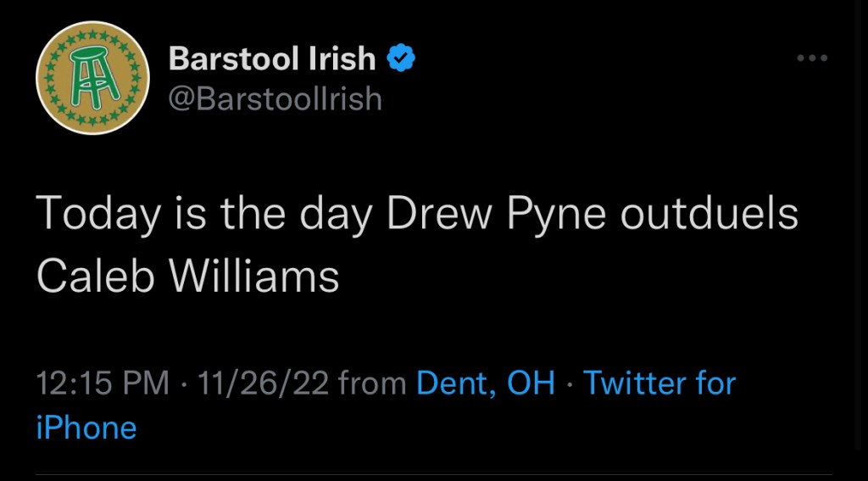This screenshot has width=868, height=481.
Task: Click the word outduels in the tweet
Action: point(709,215)
